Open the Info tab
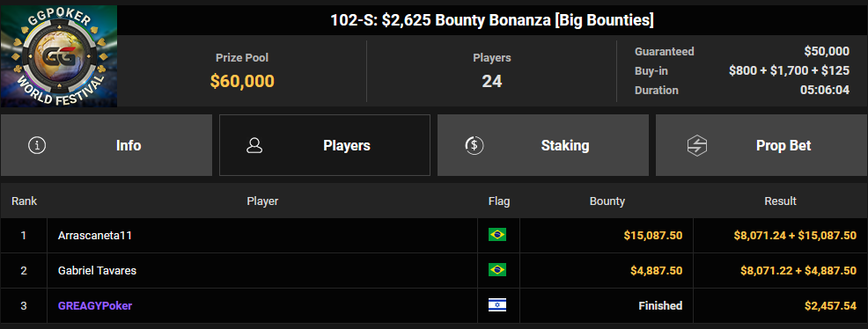The height and width of the screenshot is (329, 868). [x=107, y=145]
